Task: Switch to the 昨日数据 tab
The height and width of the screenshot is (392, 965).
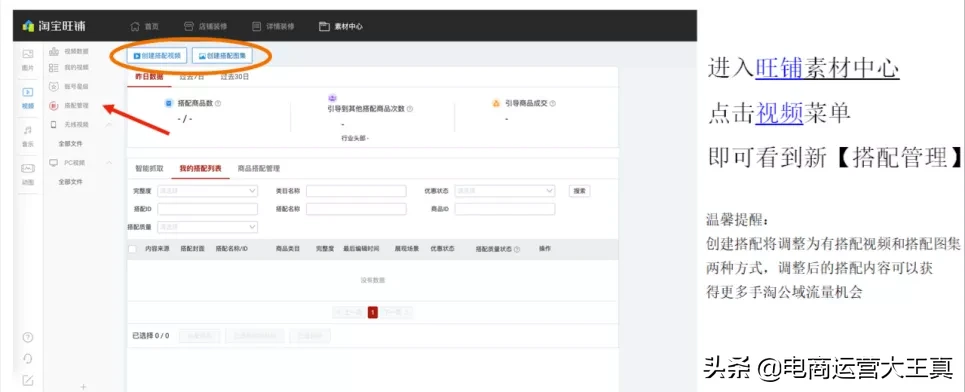Action: (149, 77)
